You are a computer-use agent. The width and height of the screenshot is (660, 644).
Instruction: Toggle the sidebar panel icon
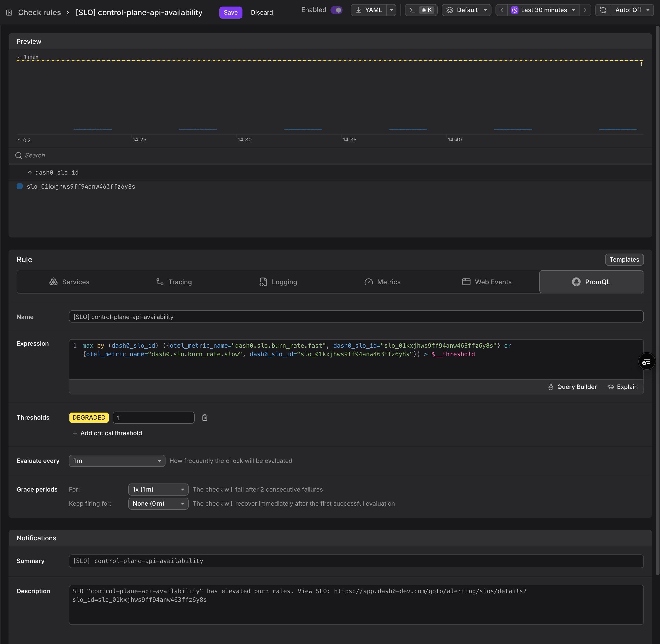(9, 13)
